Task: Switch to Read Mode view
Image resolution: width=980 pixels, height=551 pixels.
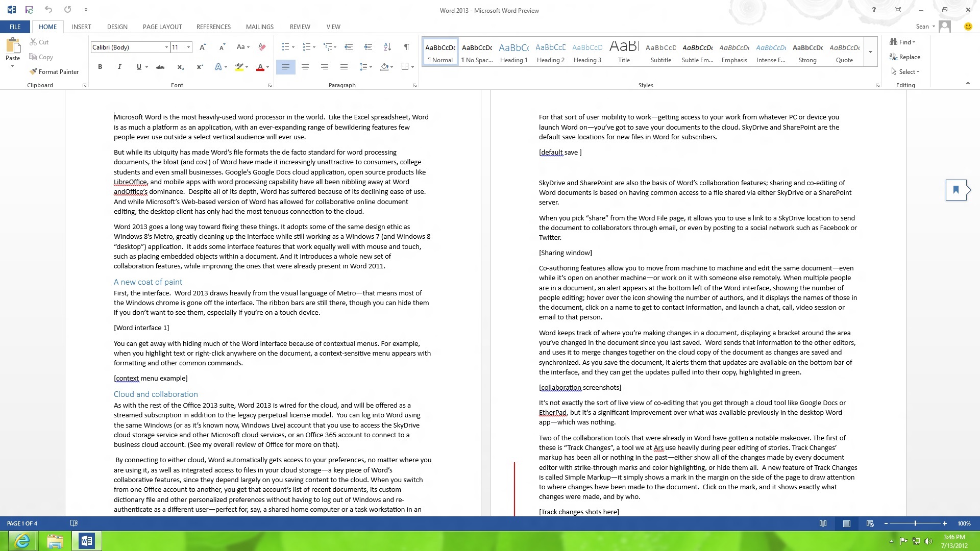Action: click(823, 523)
